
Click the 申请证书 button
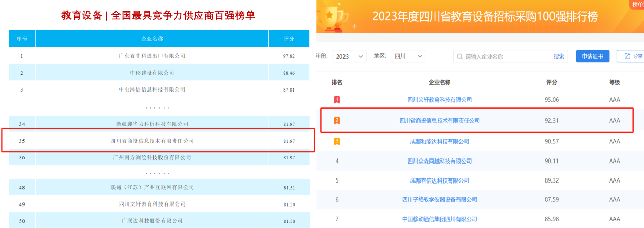point(592,56)
